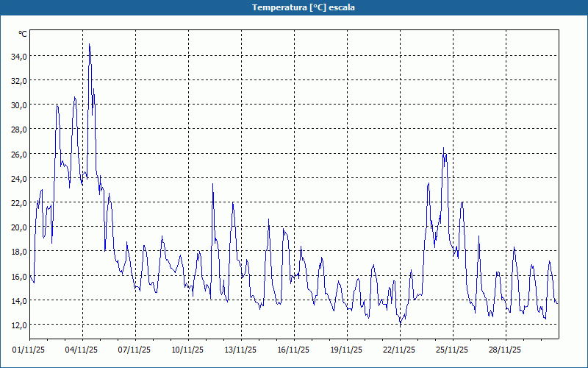Screen dimensions: 588x368
Task: Click the 22,0 y-axis label
Action: [18, 202]
